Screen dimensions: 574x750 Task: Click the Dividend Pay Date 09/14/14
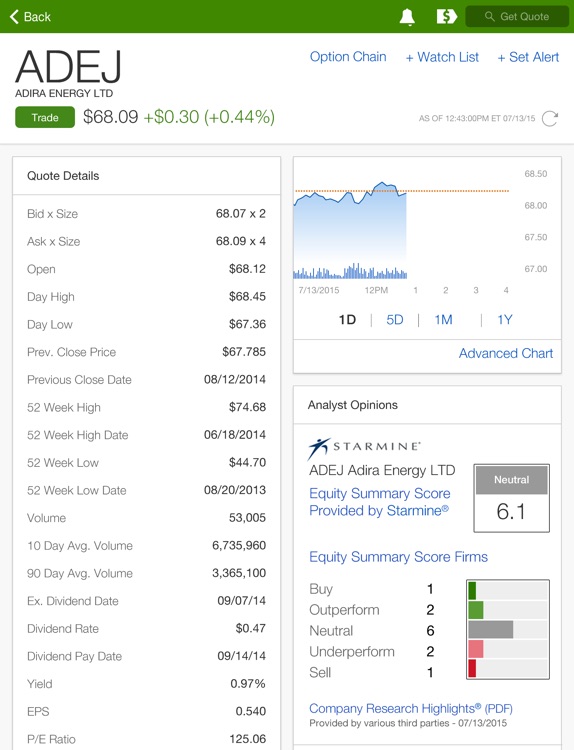242,656
